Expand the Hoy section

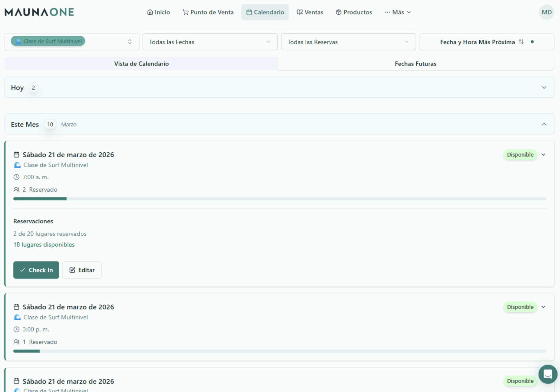tap(544, 87)
